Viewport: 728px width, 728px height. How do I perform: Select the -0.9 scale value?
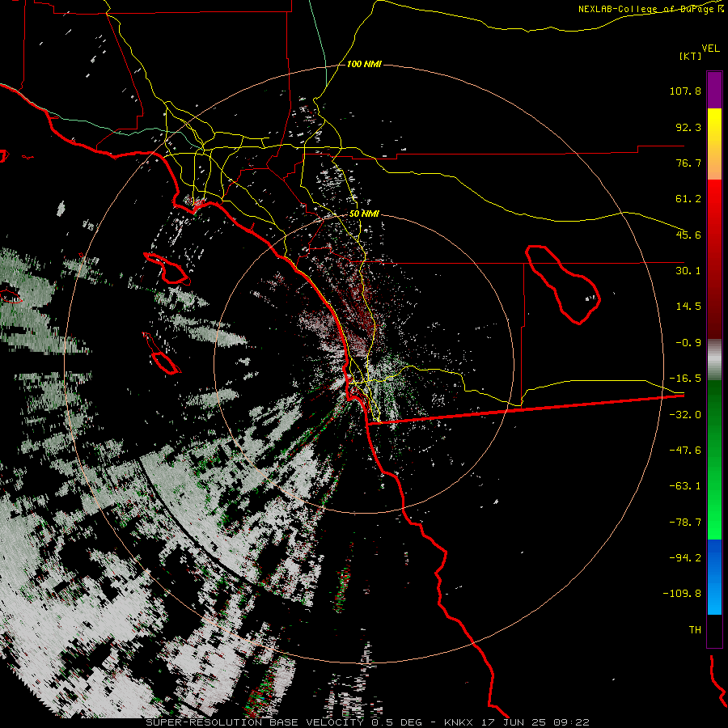[688, 343]
